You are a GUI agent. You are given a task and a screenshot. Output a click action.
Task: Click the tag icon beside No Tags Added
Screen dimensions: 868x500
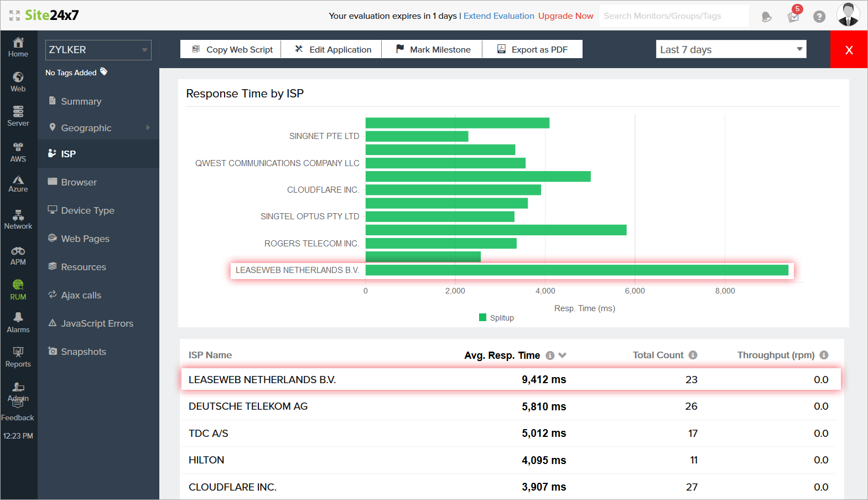click(x=104, y=71)
